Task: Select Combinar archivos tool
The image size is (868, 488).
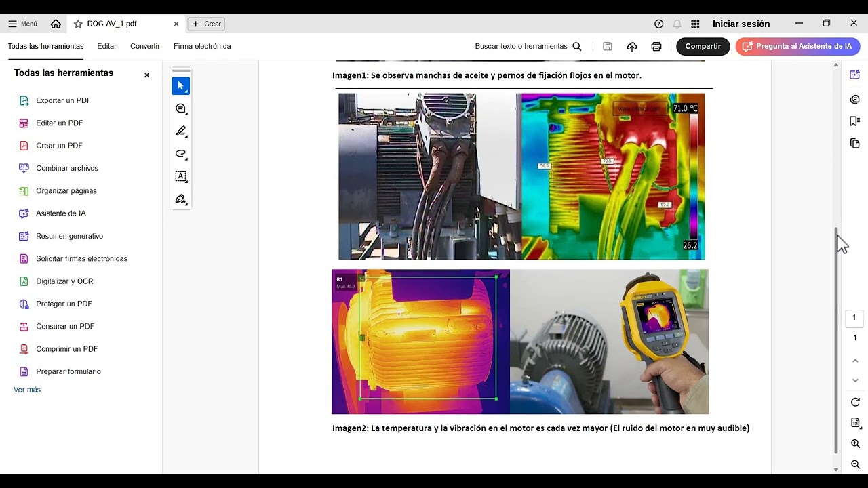Action: click(58, 168)
